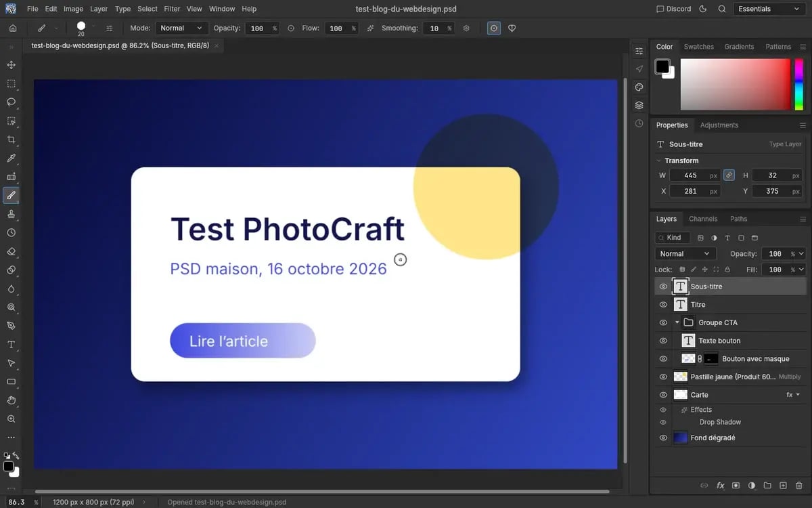Image resolution: width=812 pixels, height=508 pixels.
Task: Click the Discord link
Action: [673, 9]
